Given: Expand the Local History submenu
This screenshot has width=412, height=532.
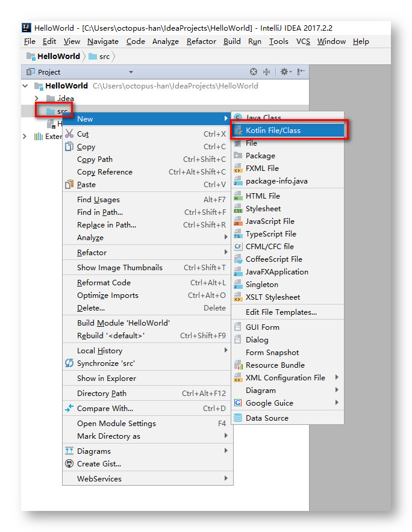Looking at the screenshot, I should [226, 350].
